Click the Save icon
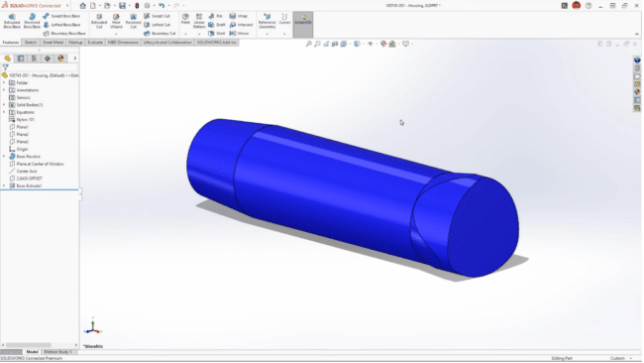644x363 pixels. [123, 5]
